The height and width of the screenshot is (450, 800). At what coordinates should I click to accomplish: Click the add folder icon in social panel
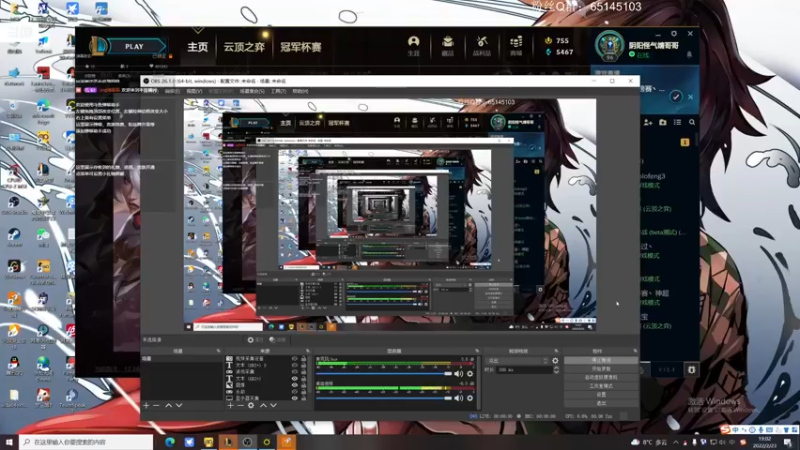pyautogui.click(x=663, y=122)
